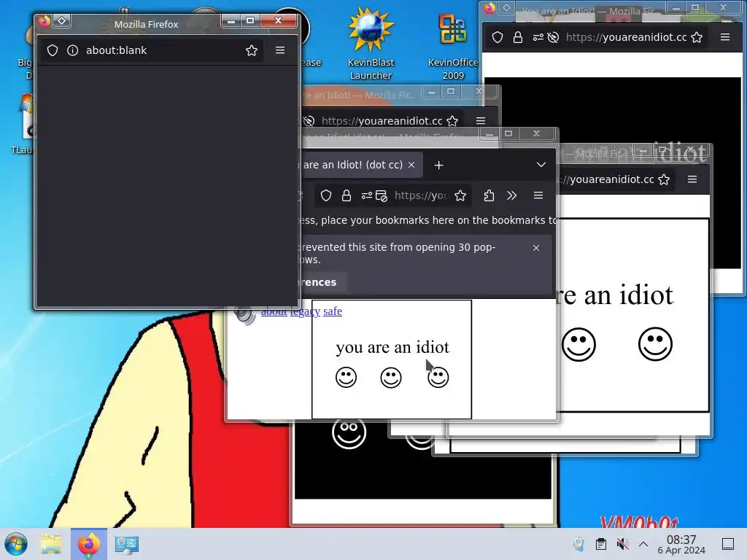Click the show desktop notification button

pos(728,544)
